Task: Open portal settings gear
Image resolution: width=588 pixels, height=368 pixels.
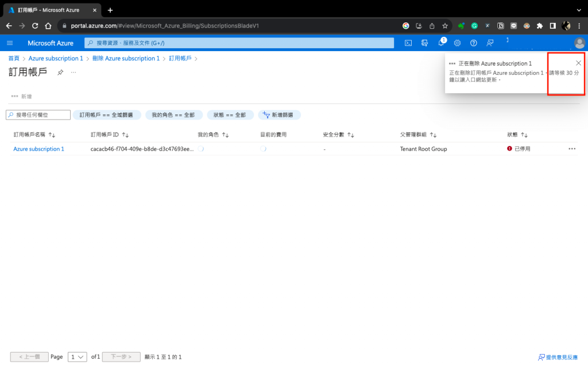Action: [x=457, y=43]
